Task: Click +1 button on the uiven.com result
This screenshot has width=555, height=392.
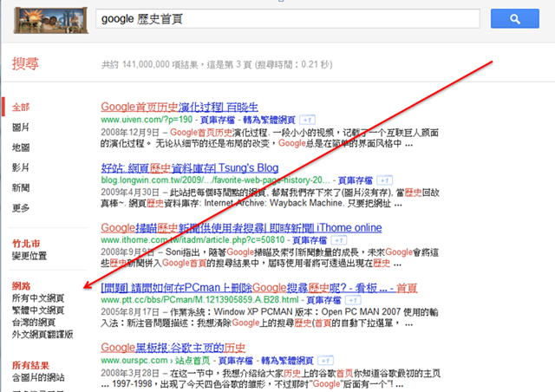Action: click(x=307, y=120)
